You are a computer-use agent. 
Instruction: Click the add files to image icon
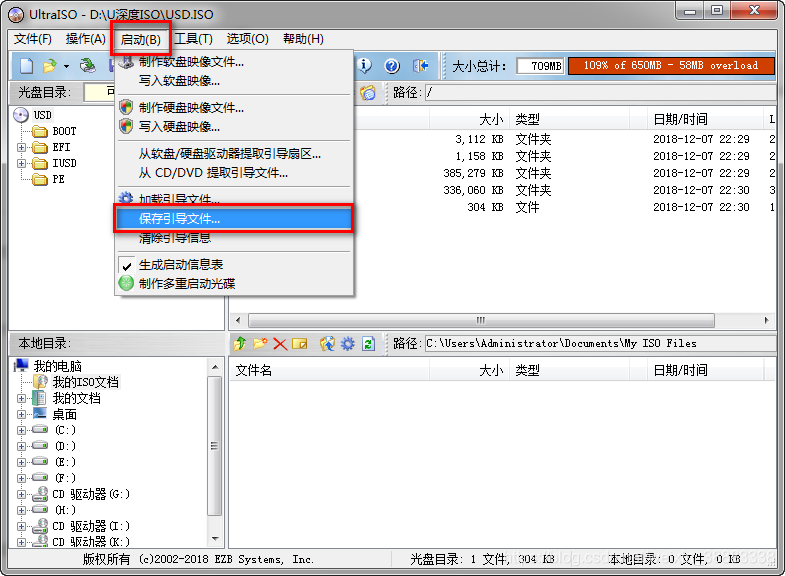click(327, 344)
